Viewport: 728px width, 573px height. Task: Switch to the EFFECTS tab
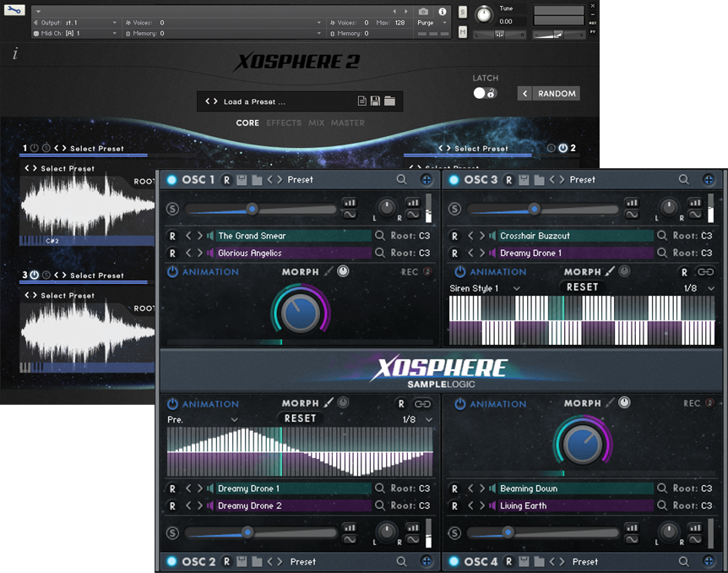(x=284, y=123)
